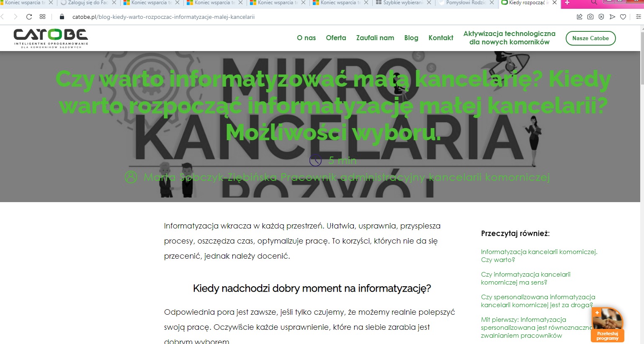Viewport: 644px width, 344px height.
Task: Bookmark the page using the heart icon
Action: tap(623, 17)
